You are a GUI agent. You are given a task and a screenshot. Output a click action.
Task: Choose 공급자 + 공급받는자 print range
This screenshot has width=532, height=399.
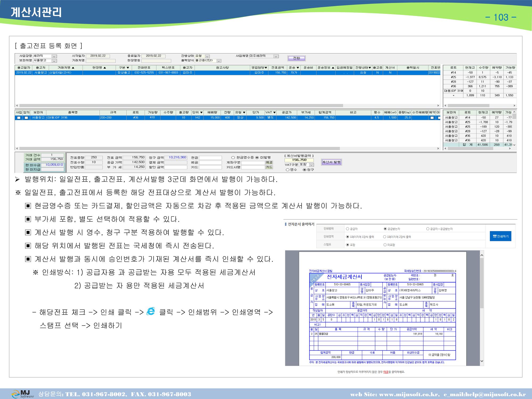tap(428, 229)
